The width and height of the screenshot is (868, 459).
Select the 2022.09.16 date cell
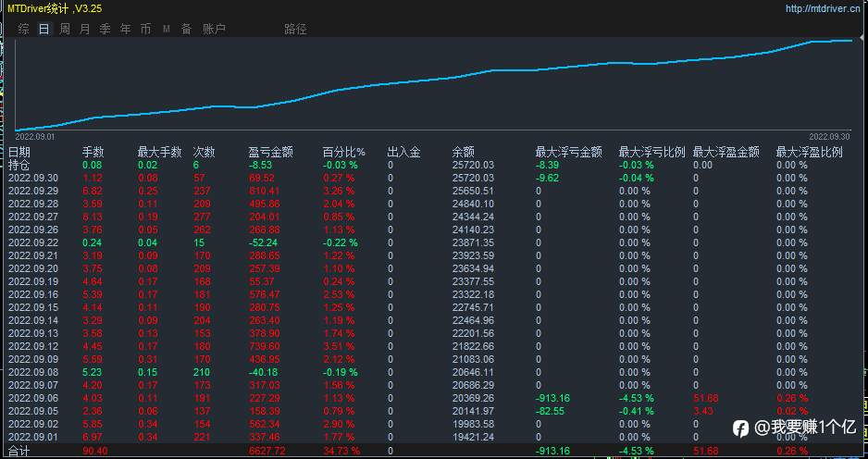click(x=33, y=294)
